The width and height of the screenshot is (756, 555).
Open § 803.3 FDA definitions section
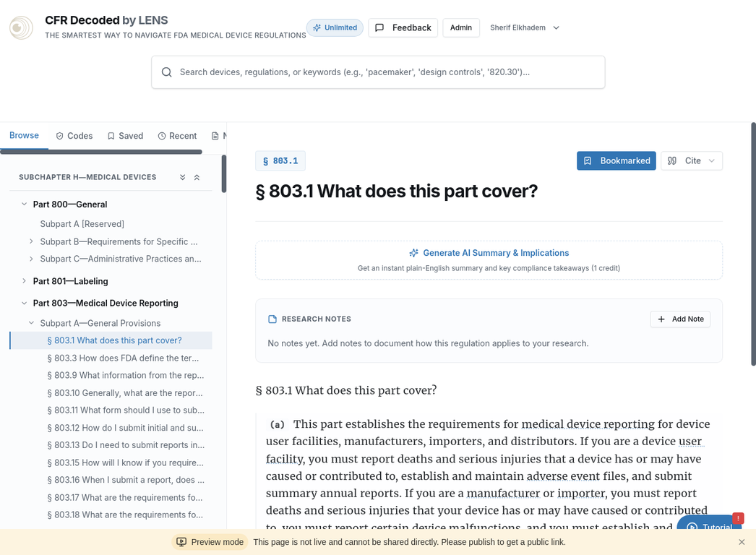pyautogui.click(x=123, y=358)
